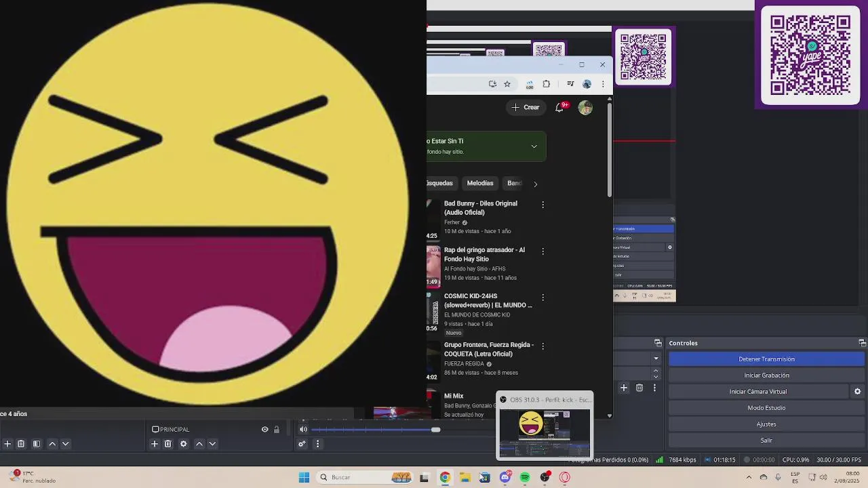Open Chrome three-dot main menu
The height and width of the screenshot is (488, 868).
tap(603, 84)
